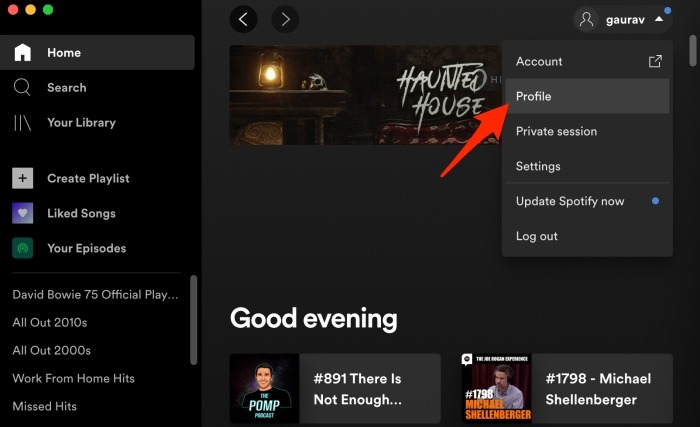Click the Your Episodes green icon
700x427 pixels.
(22, 248)
